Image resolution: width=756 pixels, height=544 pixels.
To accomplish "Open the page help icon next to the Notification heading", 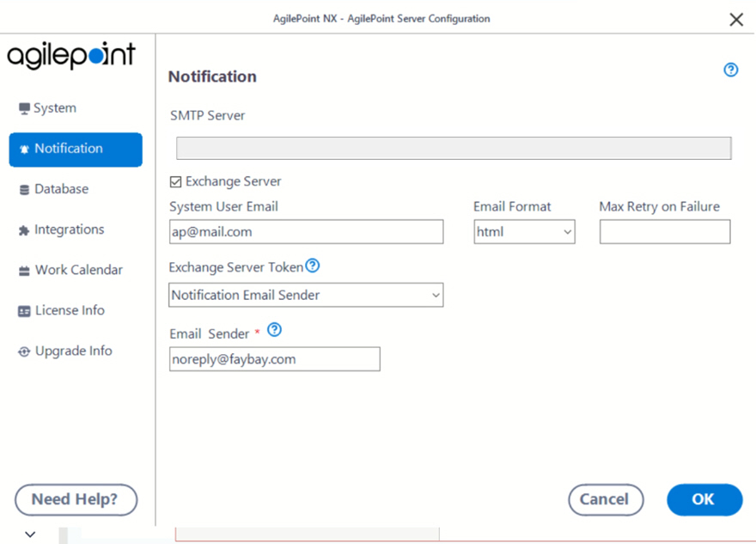I will click(730, 70).
